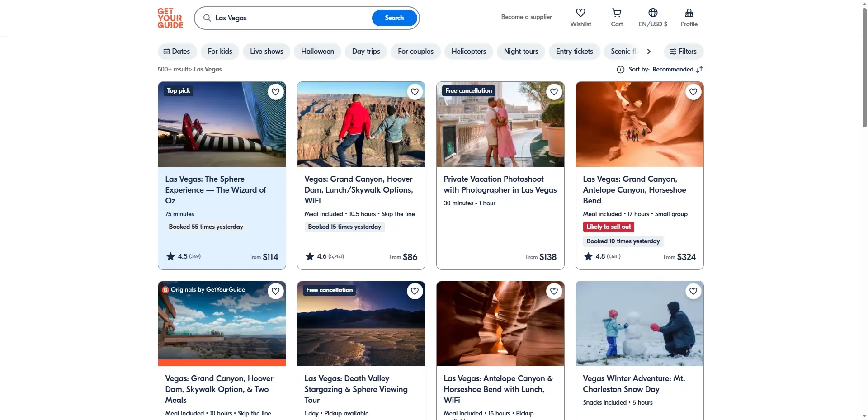Open the orange canyon hikers thumbnail
This screenshot has height=420, width=868.
click(x=640, y=124)
